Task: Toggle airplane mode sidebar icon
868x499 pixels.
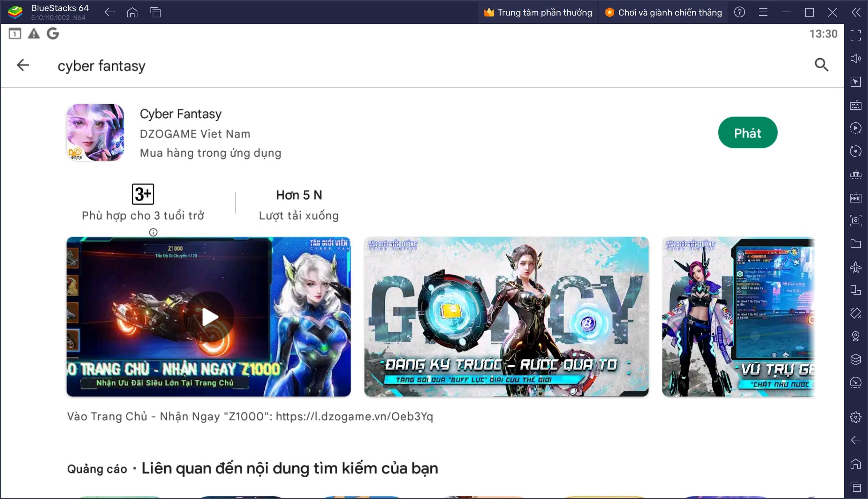Action: point(856,267)
